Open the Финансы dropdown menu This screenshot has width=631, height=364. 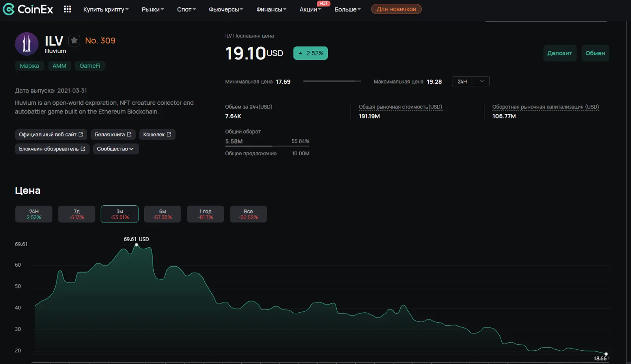coord(271,9)
